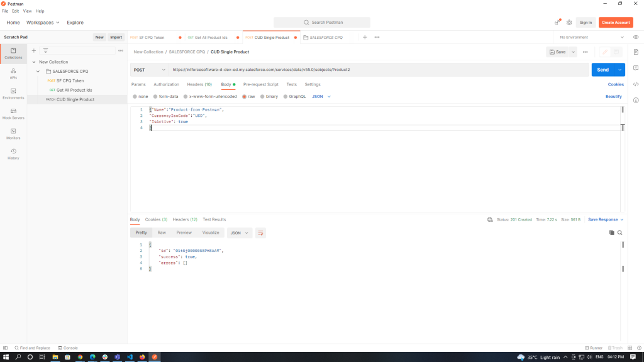Open the documentation icon in right sidebar
The image size is (644, 362).
(636, 52)
